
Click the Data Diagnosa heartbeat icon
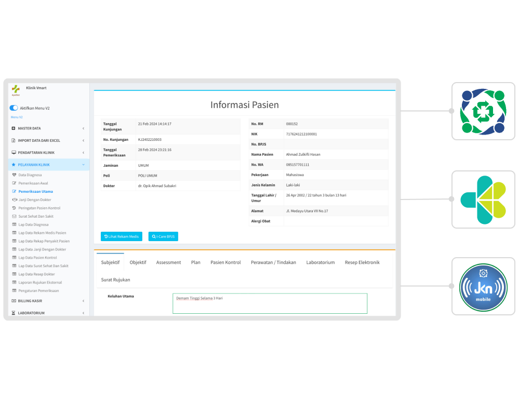click(x=14, y=175)
